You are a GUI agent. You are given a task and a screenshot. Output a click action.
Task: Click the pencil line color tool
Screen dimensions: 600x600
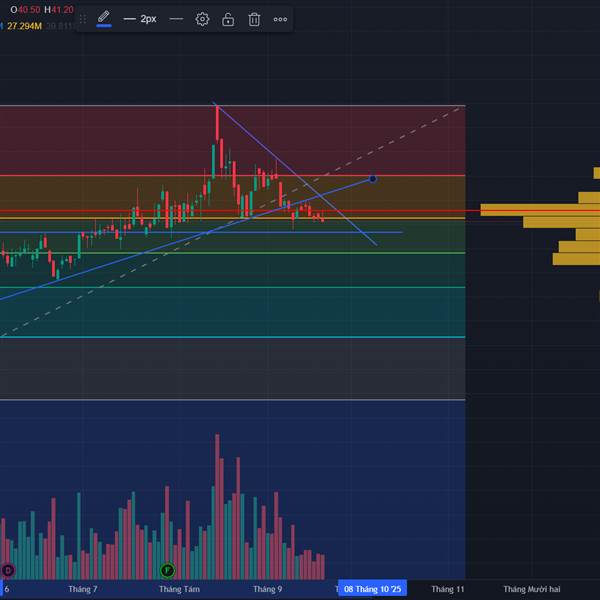pos(104,19)
